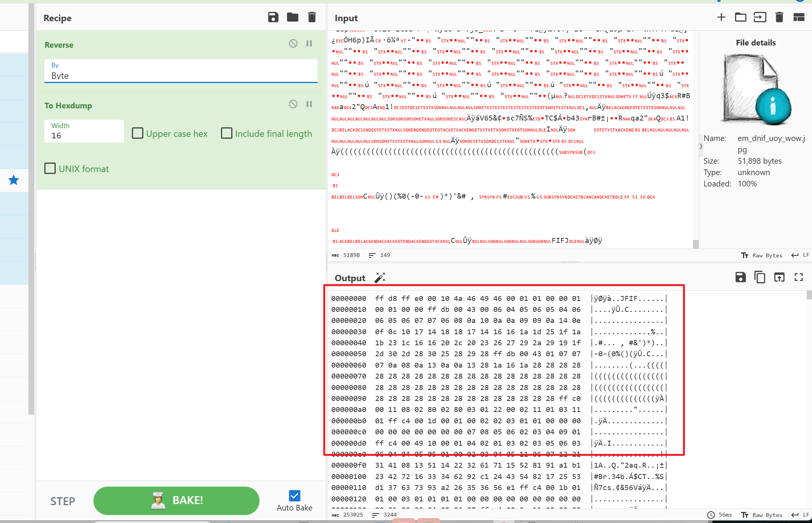Enable the Upper case hex checkbox
Image resolution: width=812 pixels, height=523 pixels.
(x=138, y=133)
